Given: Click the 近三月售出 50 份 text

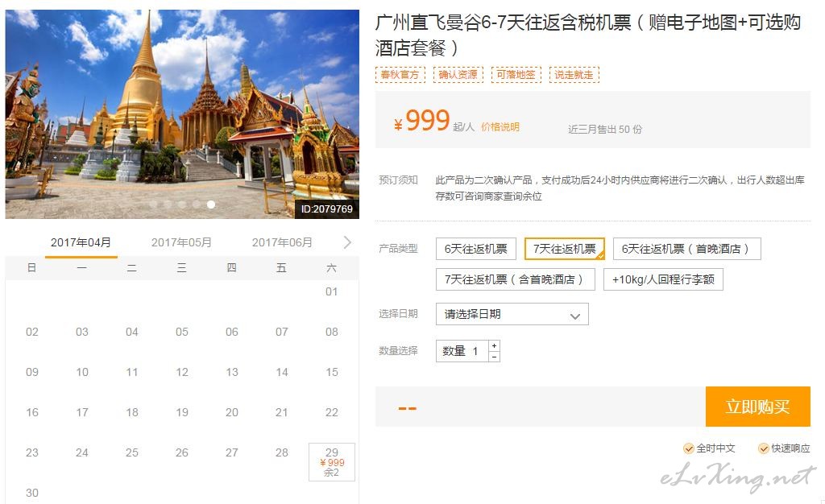Looking at the screenshot, I should 605,130.
